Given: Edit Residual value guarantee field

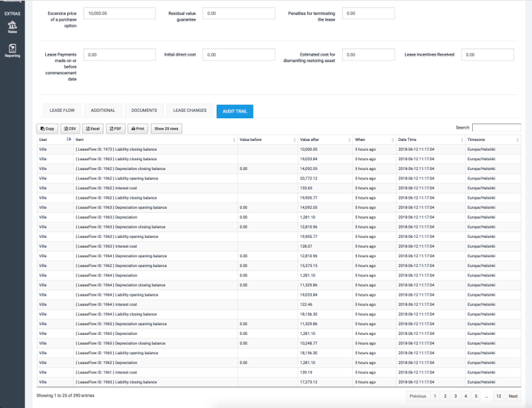Looking at the screenshot, I should (239, 13).
